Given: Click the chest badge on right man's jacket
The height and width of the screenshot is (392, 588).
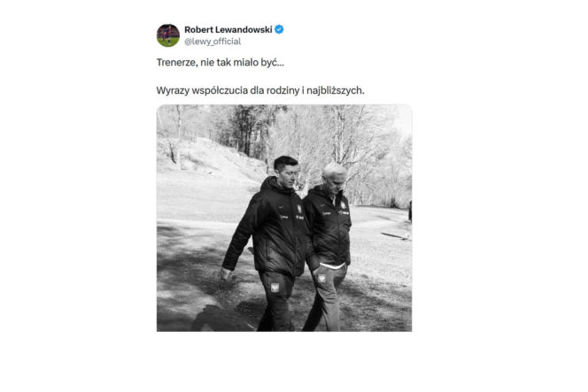Looking at the screenshot, I should pyautogui.click(x=343, y=205).
